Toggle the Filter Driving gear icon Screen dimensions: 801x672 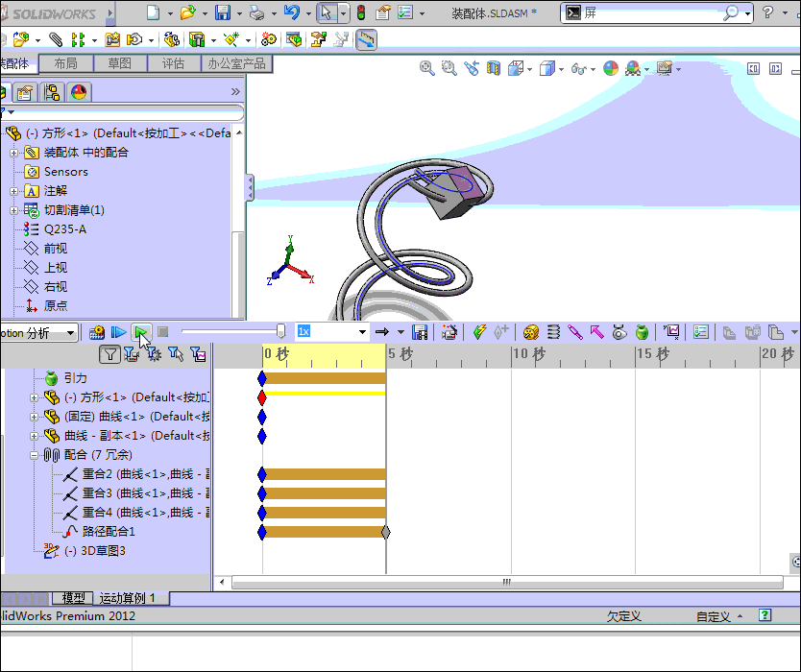pos(154,354)
